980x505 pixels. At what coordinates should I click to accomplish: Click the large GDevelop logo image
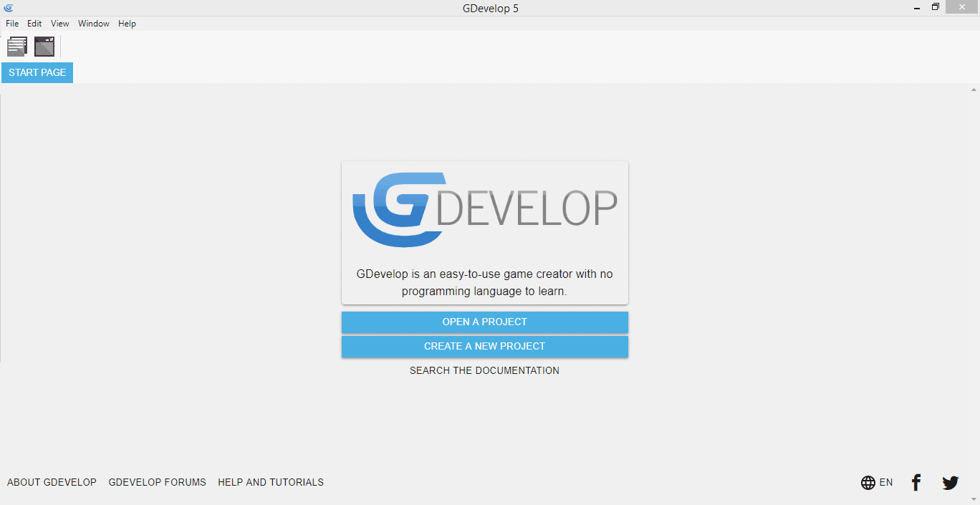485,210
